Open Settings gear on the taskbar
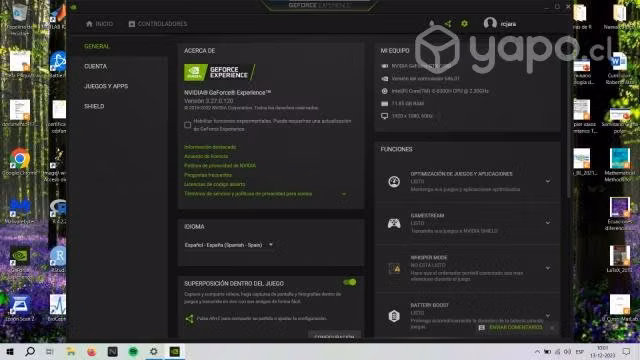 [154, 351]
